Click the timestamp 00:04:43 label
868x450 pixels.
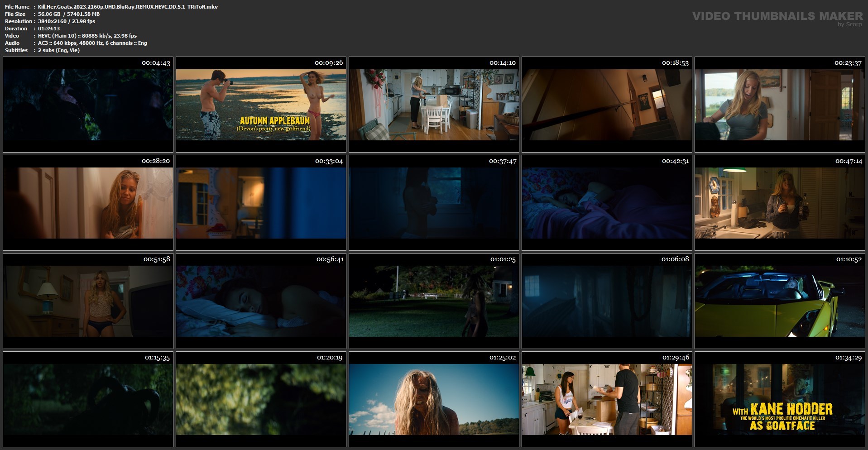(156, 63)
